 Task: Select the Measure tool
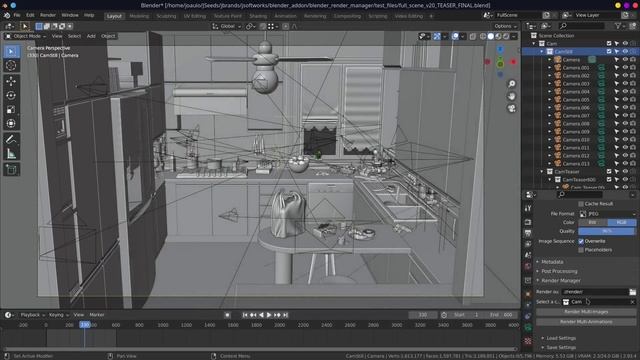(11, 154)
